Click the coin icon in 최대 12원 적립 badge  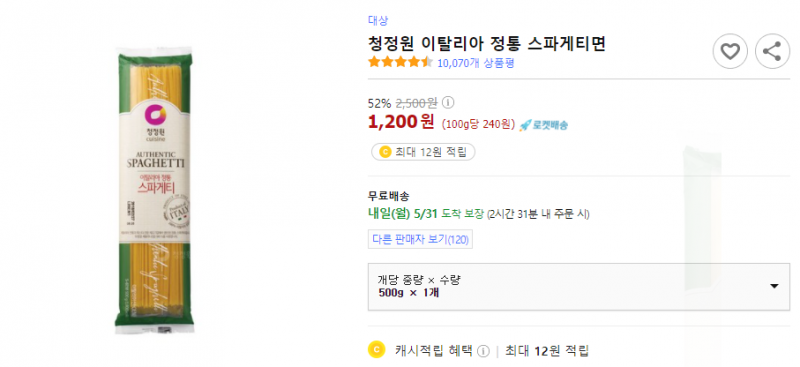coord(385,152)
